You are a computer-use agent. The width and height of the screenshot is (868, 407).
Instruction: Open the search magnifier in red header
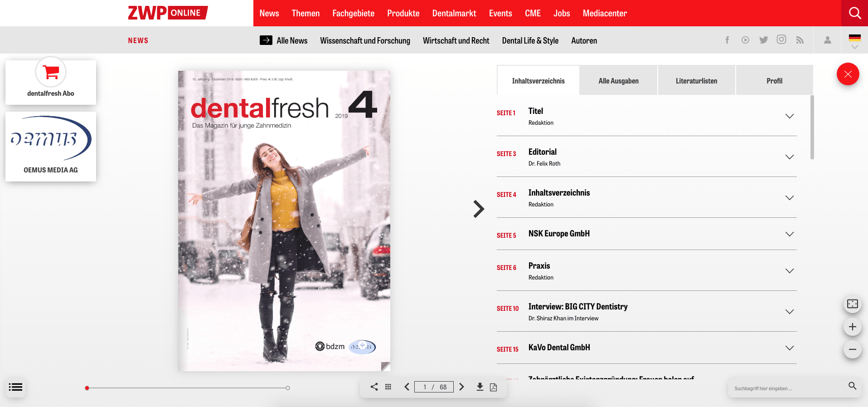(855, 13)
